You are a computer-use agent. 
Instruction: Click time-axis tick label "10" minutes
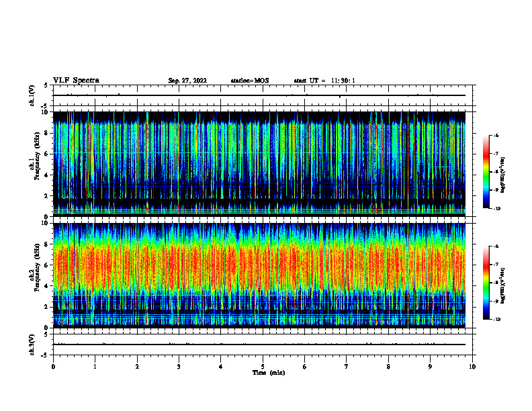click(472, 367)
